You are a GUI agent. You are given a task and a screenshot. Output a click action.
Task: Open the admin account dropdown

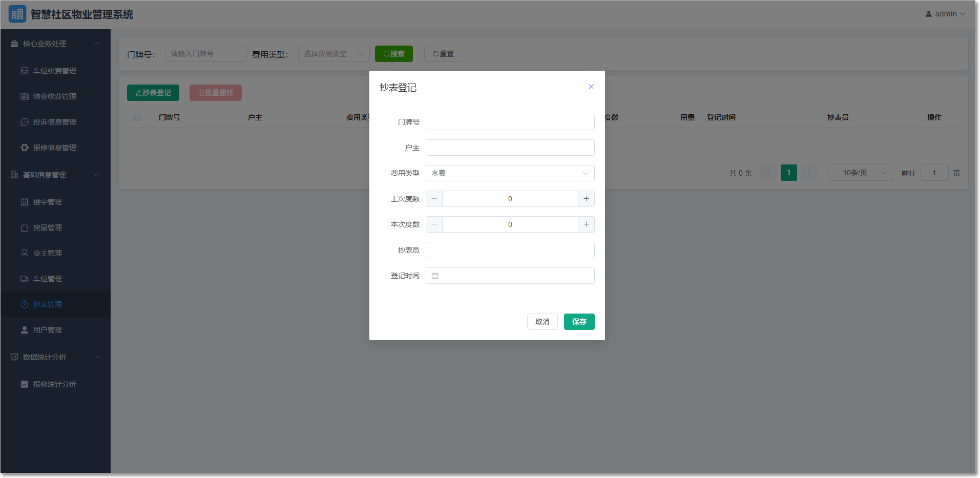pos(946,14)
